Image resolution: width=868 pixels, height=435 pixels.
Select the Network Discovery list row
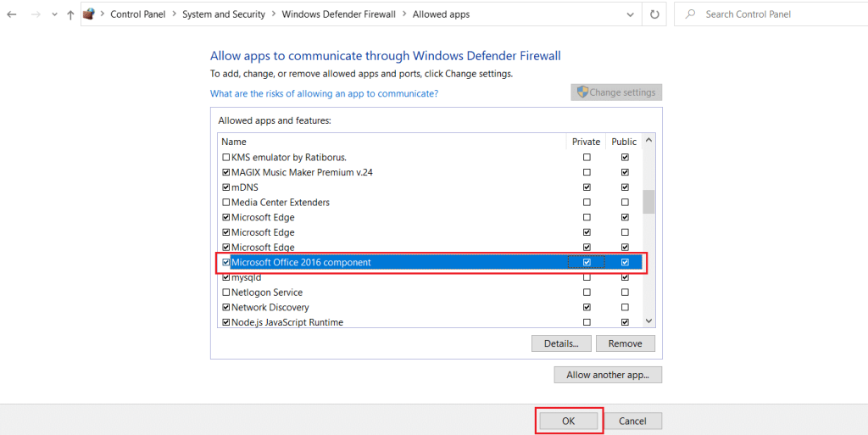[x=430, y=307]
